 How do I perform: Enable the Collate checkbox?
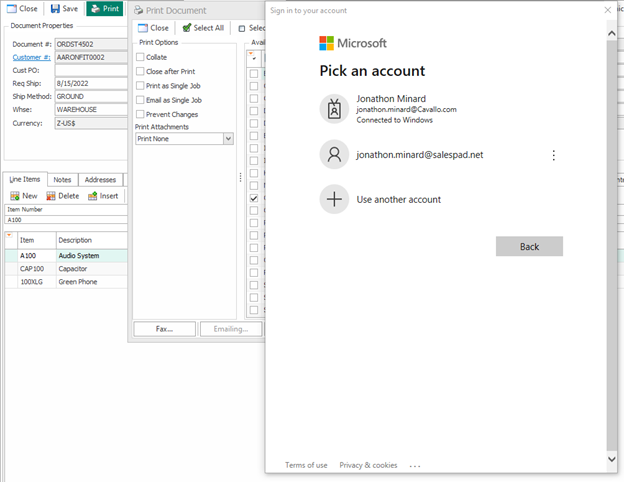tap(140, 58)
